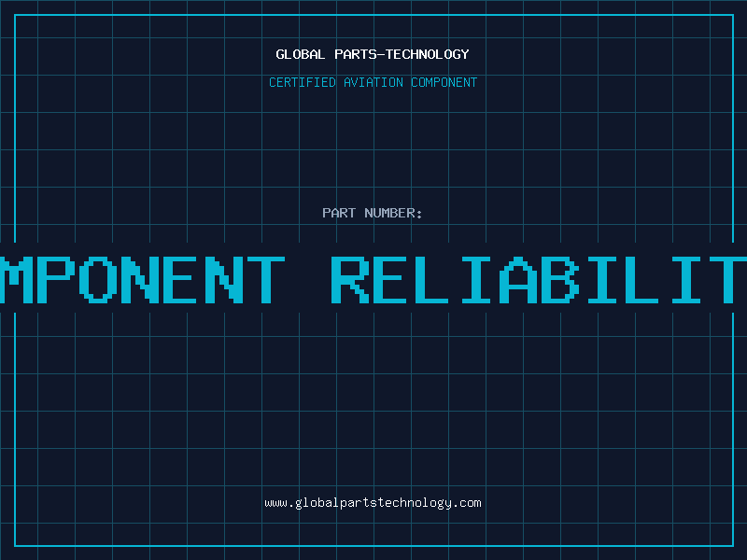
Task: Click the word PARTS in the heading
Action: (x=356, y=54)
